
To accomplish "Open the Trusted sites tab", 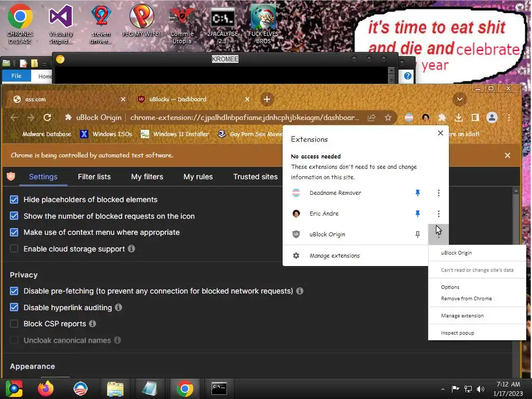I will click(256, 177).
